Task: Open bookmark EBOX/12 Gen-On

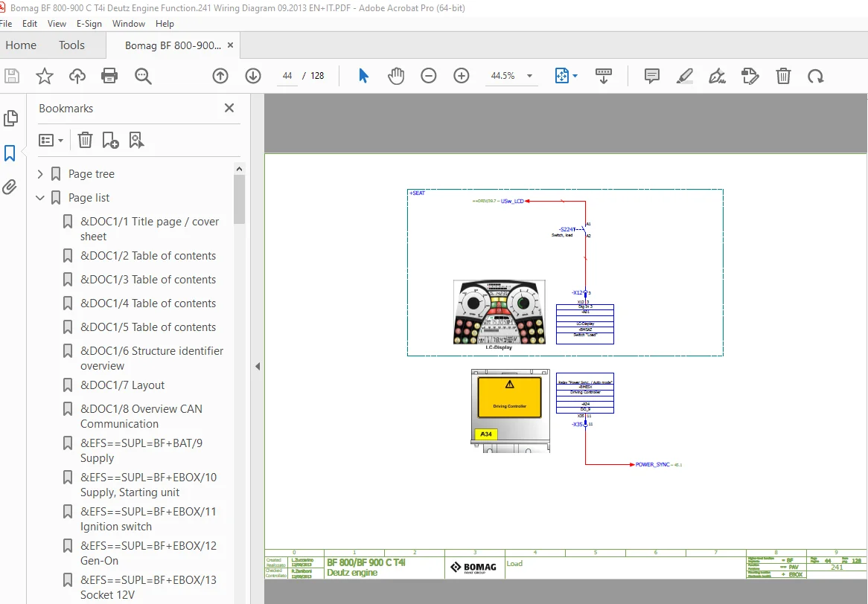Action: tap(148, 553)
